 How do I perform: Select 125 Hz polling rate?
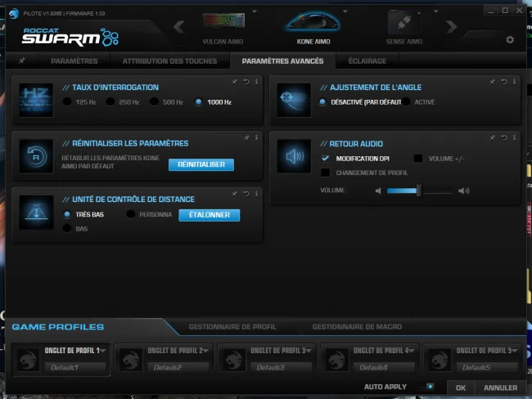tap(67, 101)
